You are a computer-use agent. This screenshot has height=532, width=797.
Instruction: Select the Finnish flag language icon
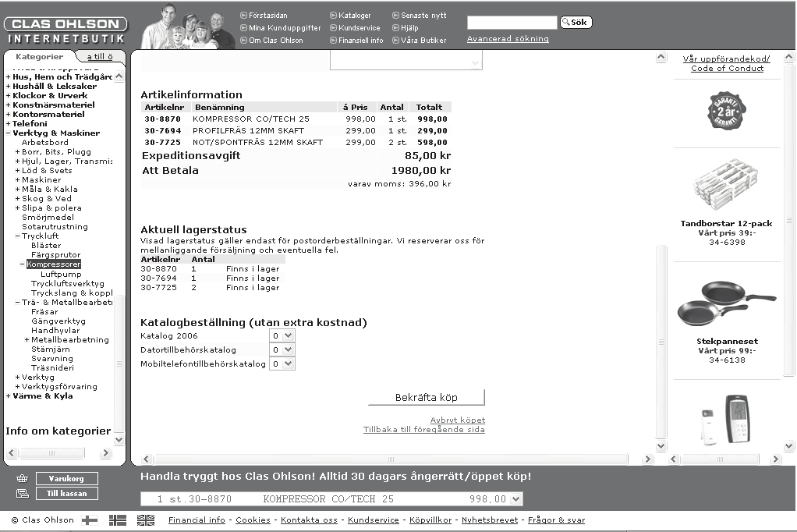(x=90, y=520)
